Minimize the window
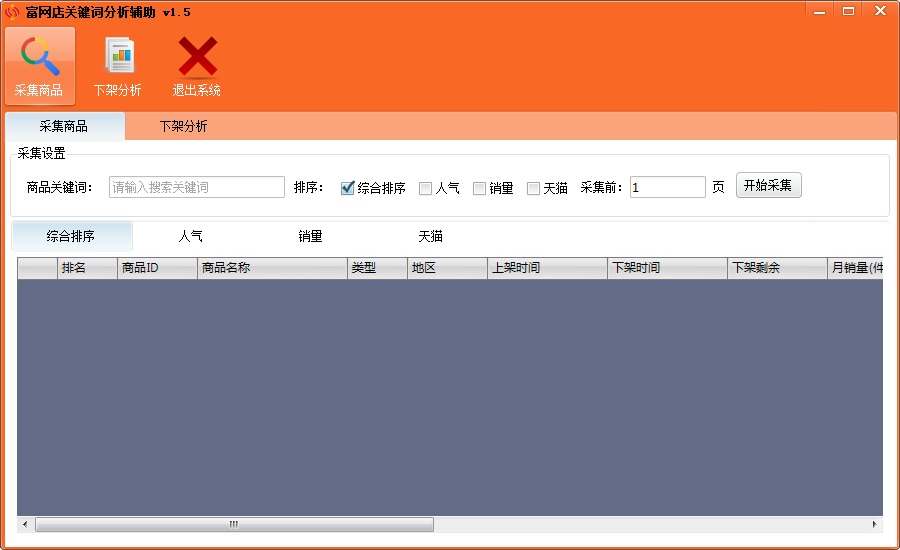The height and width of the screenshot is (550, 900). [x=819, y=11]
